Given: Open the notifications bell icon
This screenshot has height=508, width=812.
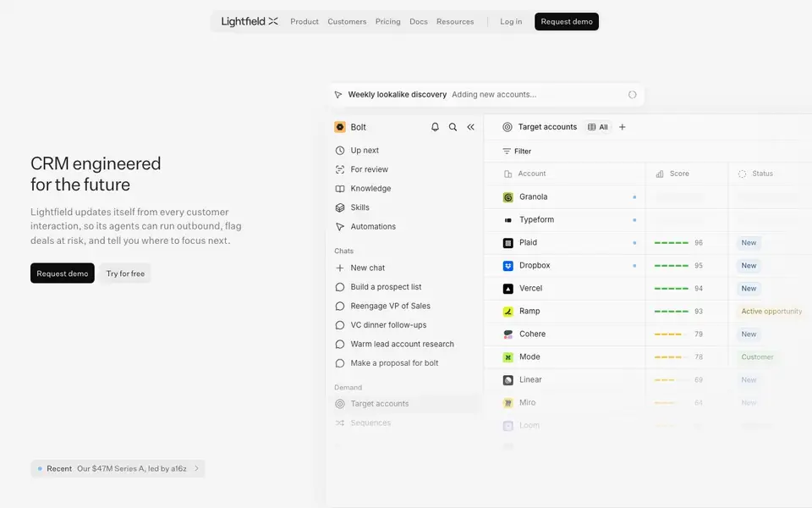Looking at the screenshot, I should pos(435,127).
